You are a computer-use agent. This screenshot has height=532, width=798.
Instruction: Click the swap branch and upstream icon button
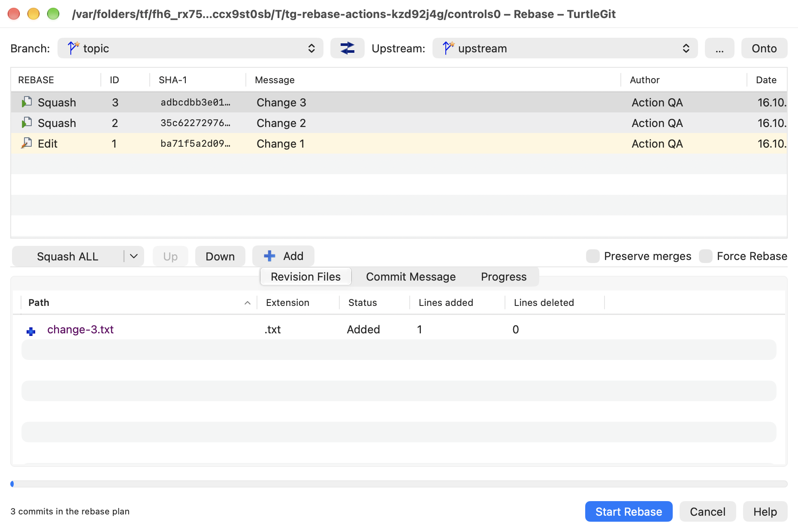pos(347,48)
